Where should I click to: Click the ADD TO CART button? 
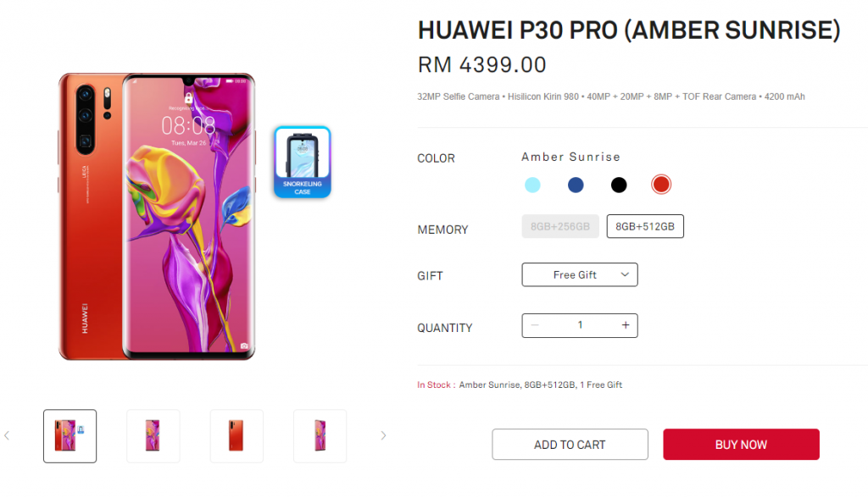click(x=570, y=445)
